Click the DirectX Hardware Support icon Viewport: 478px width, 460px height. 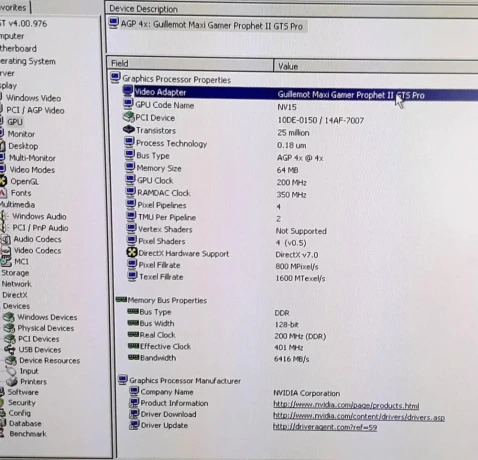[132, 252]
